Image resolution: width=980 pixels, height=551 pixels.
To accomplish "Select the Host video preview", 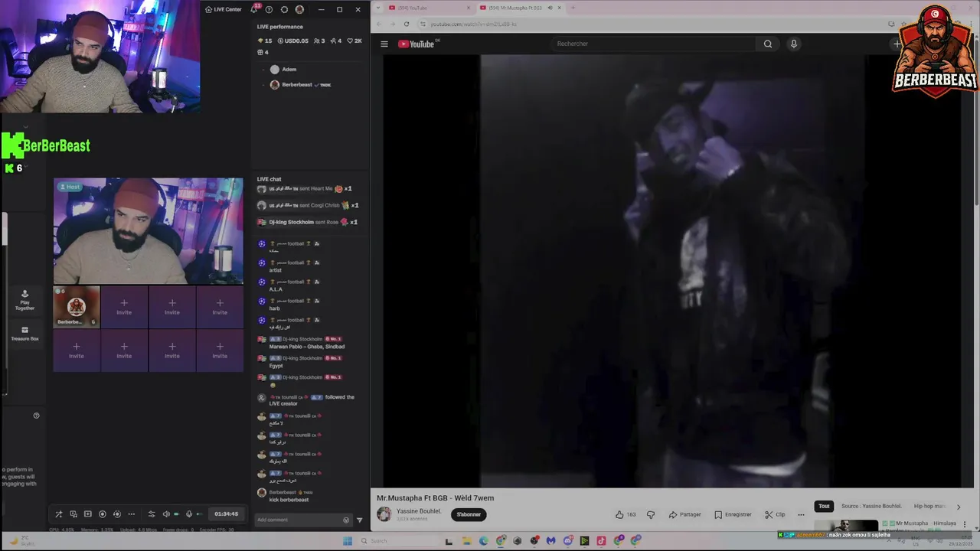I will [x=149, y=231].
